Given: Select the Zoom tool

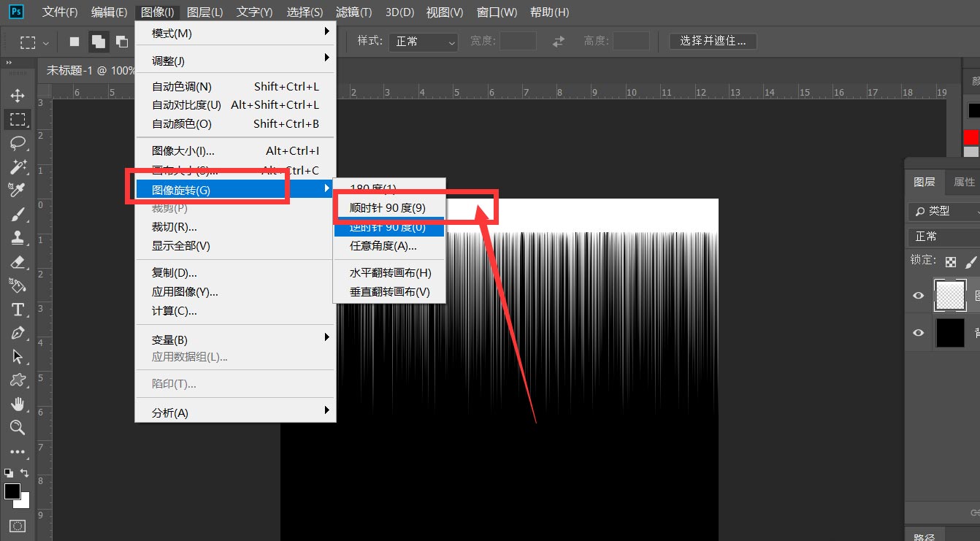Looking at the screenshot, I should click(18, 427).
